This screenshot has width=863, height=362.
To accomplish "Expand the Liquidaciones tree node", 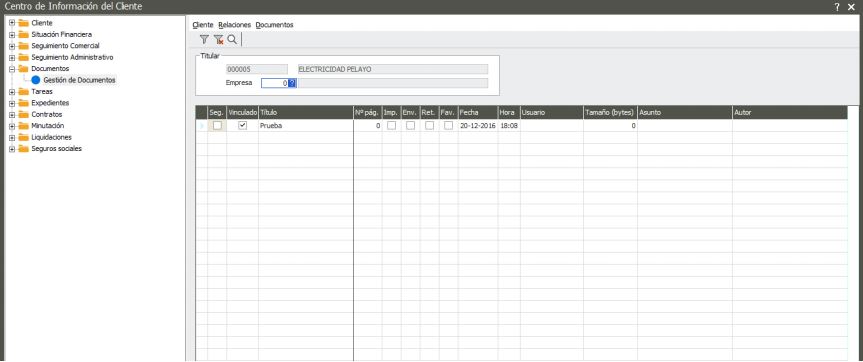I will 12,138.
